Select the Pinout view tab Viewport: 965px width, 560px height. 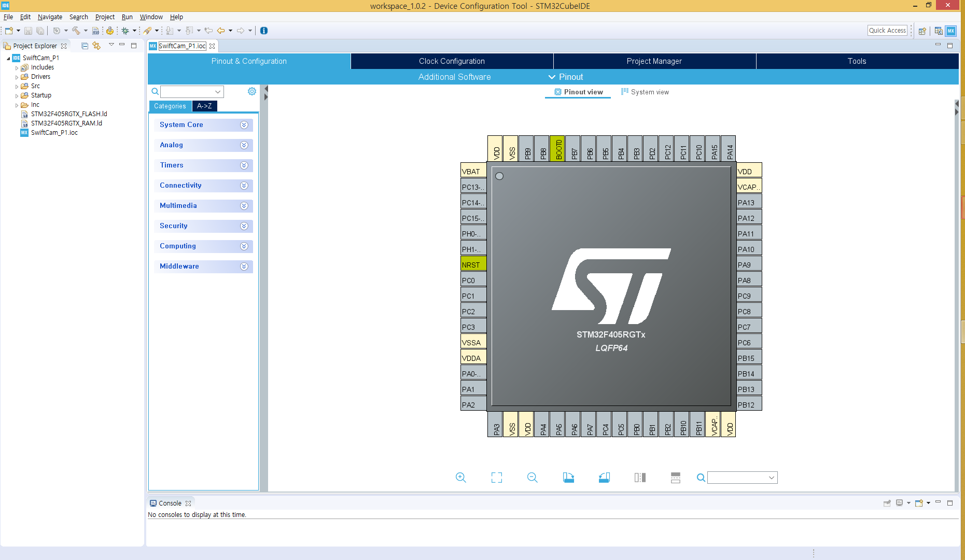tap(578, 92)
